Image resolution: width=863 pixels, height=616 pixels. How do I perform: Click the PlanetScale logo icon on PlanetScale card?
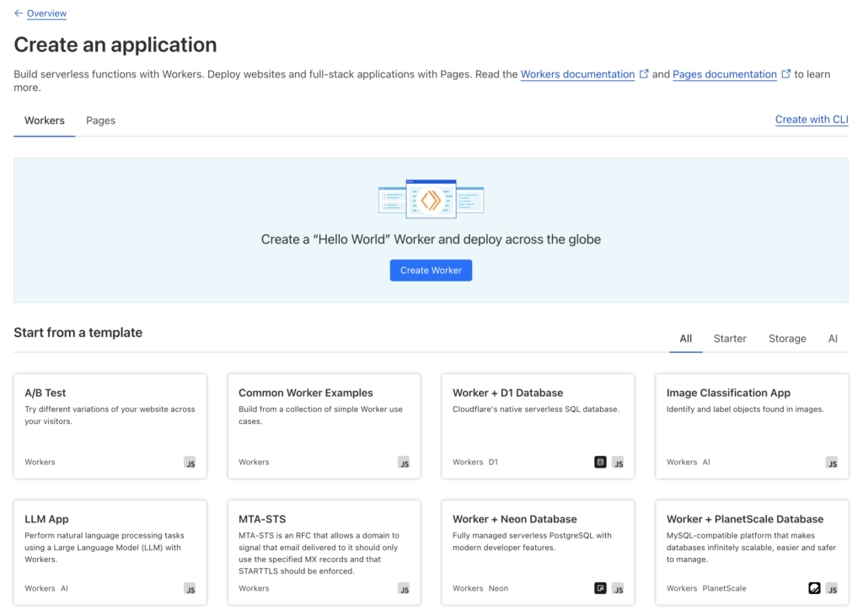[x=815, y=588]
